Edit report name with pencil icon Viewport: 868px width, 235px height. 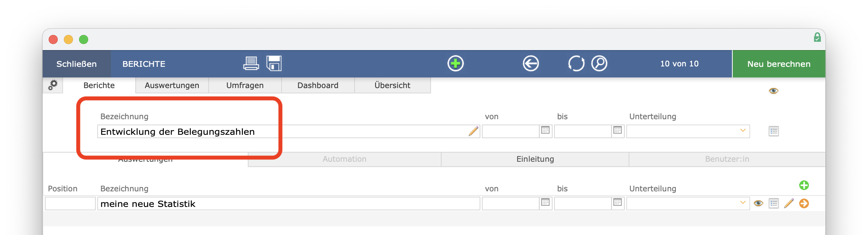(x=474, y=131)
